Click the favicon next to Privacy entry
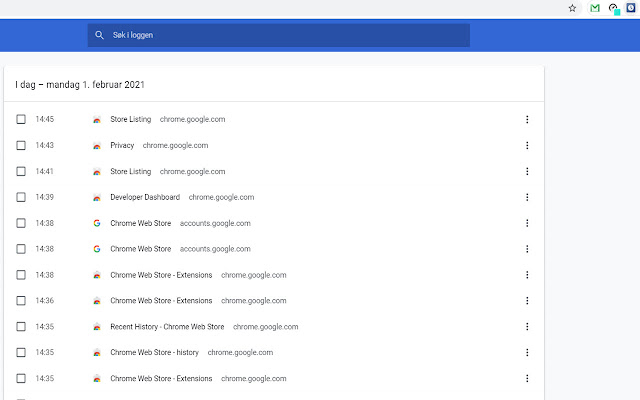The width and height of the screenshot is (640, 400). pos(97,146)
